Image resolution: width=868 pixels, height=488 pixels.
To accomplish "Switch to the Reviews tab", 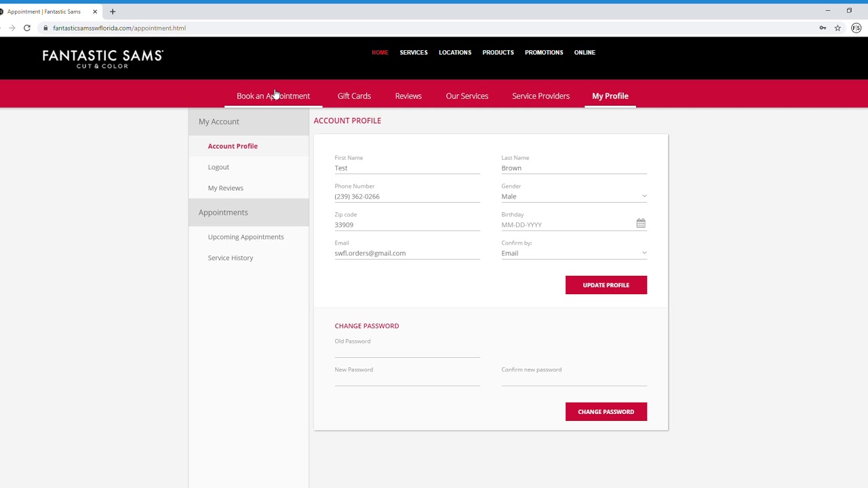I will pyautogui.click(x=408, y=96).
